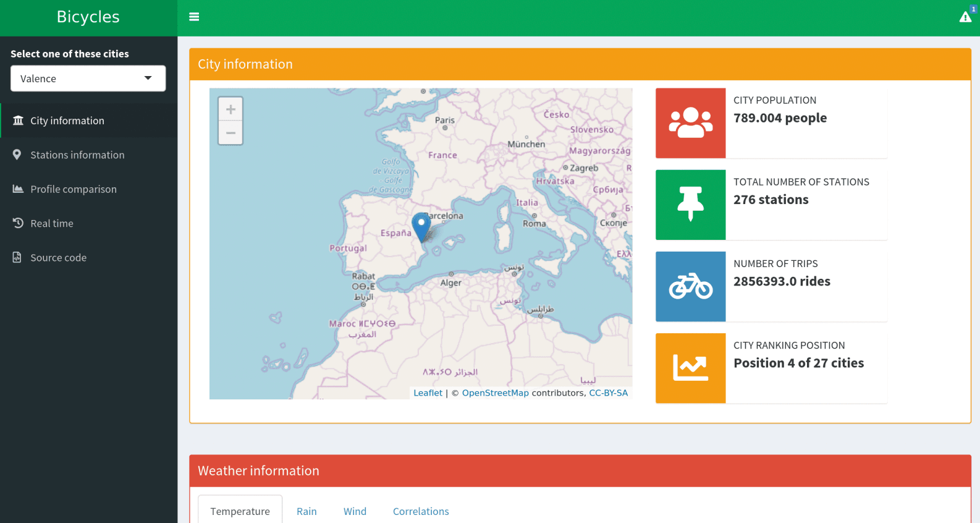This screenshot has width=980, height=523.
Task: Switch to the Temperature tab
Action: click(240, 511)
